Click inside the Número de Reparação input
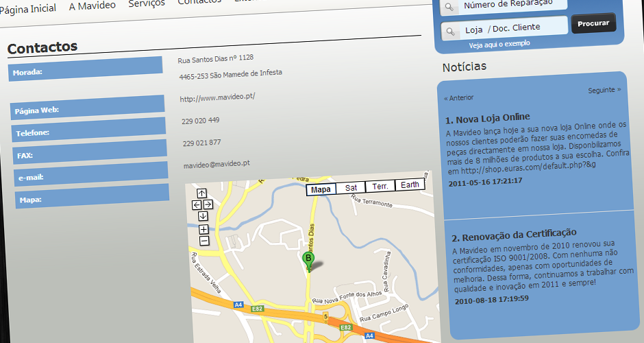 point(504,5)
